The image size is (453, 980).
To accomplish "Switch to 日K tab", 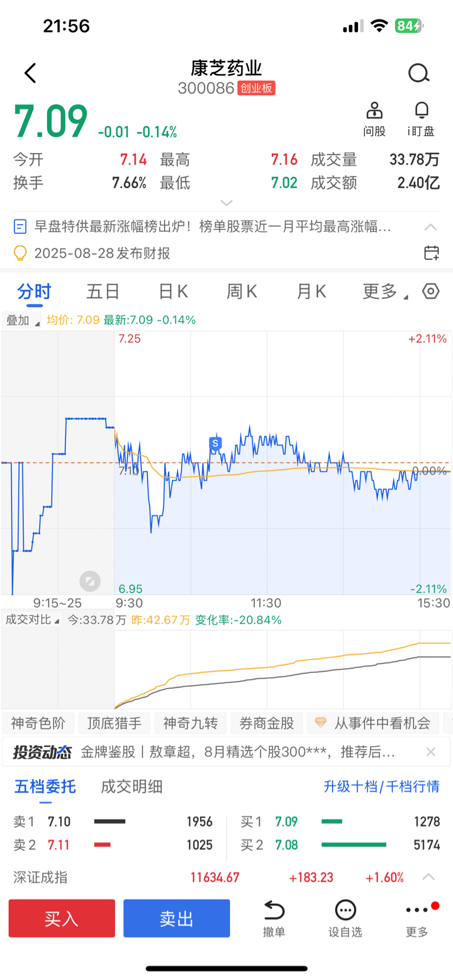I will (x=173, y=291).
